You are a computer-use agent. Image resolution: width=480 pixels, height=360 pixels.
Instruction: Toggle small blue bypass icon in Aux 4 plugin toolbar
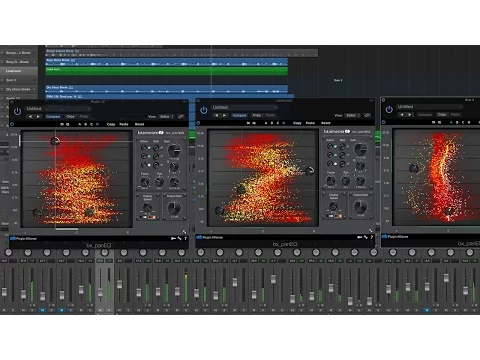coord(384,122)
